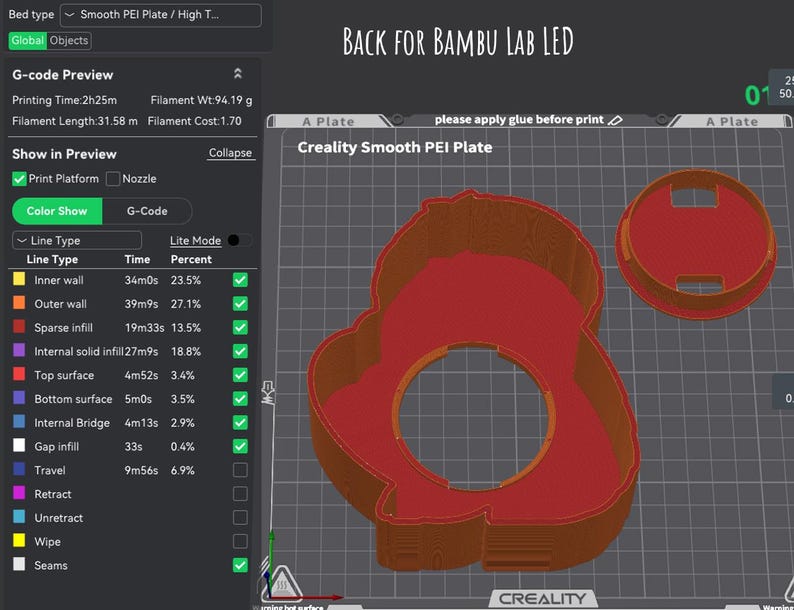Click the Collapse link in Show in Preview
This screenshot has height=610, width=794.
230,153
